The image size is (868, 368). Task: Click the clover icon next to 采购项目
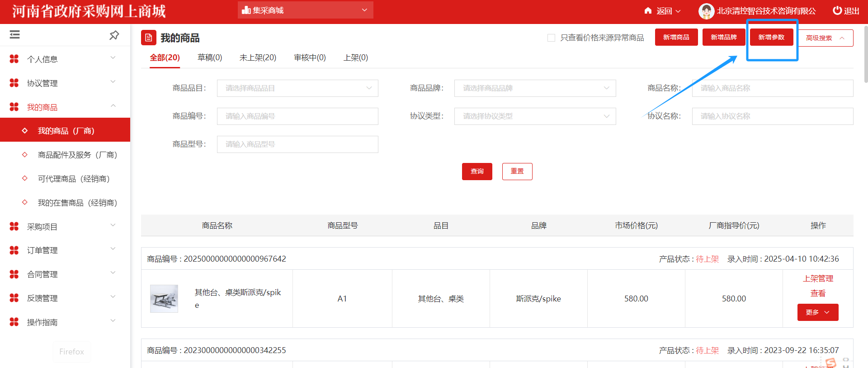coord(14,226)
